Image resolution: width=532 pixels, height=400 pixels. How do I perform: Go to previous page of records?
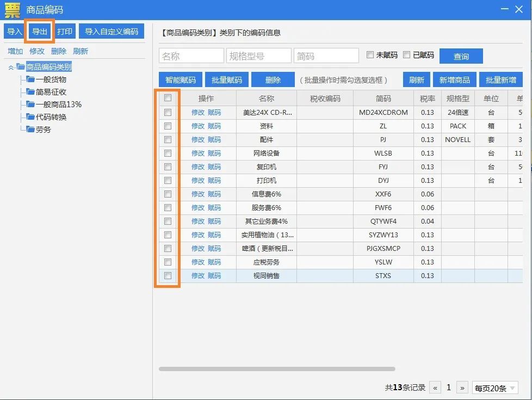tap(435, 388)
